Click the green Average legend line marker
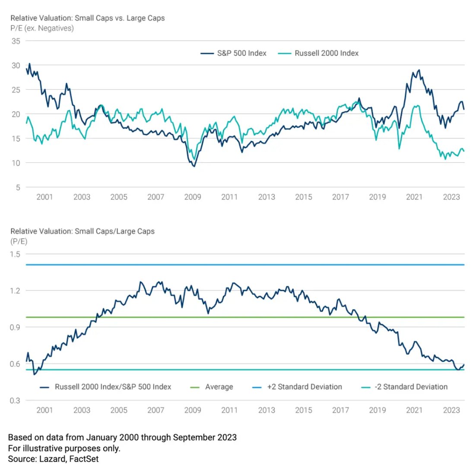Image resolution: width=476 pixels, height=464 pixels. tap(197, 387)
